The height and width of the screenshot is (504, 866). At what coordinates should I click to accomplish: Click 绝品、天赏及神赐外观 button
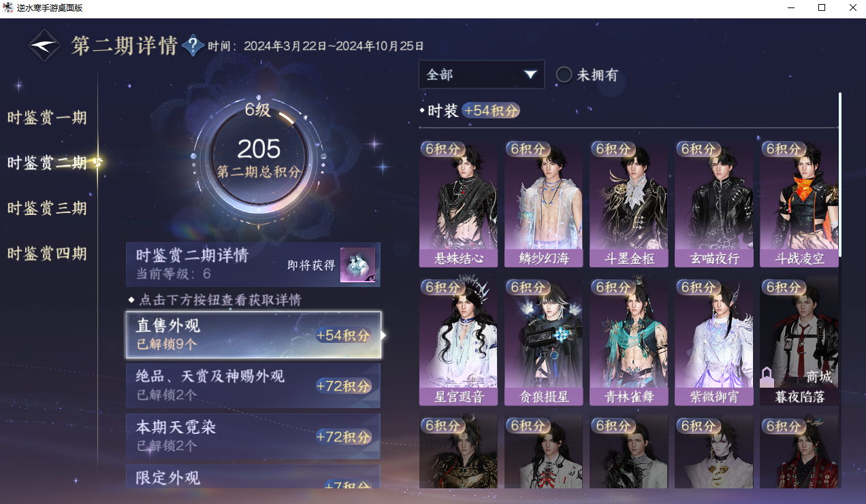click(x=253, y=386)
